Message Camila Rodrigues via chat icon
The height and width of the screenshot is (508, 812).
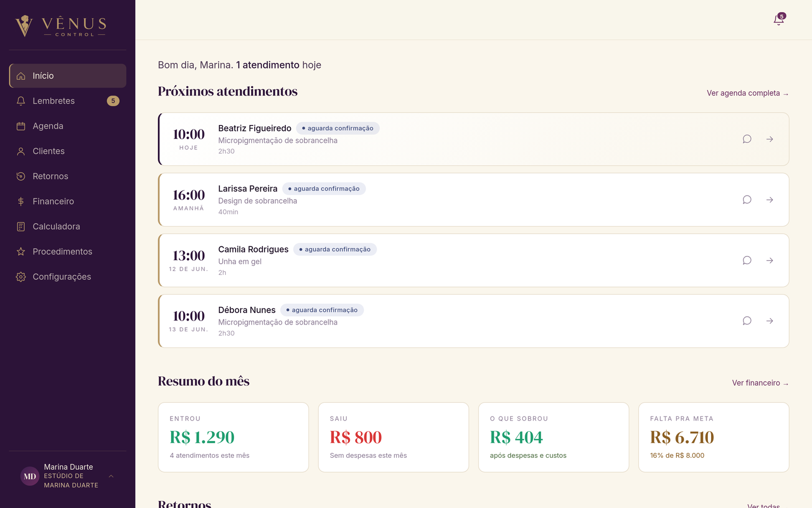coord(747,260)
